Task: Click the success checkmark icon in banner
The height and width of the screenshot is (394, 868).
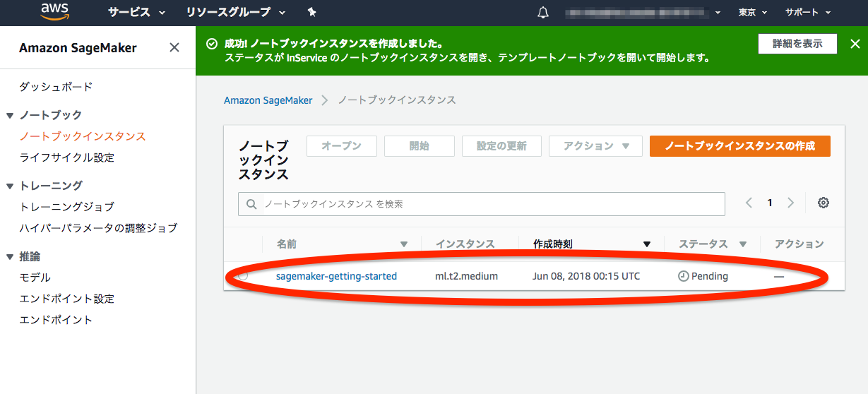Action: click(211, 44)
